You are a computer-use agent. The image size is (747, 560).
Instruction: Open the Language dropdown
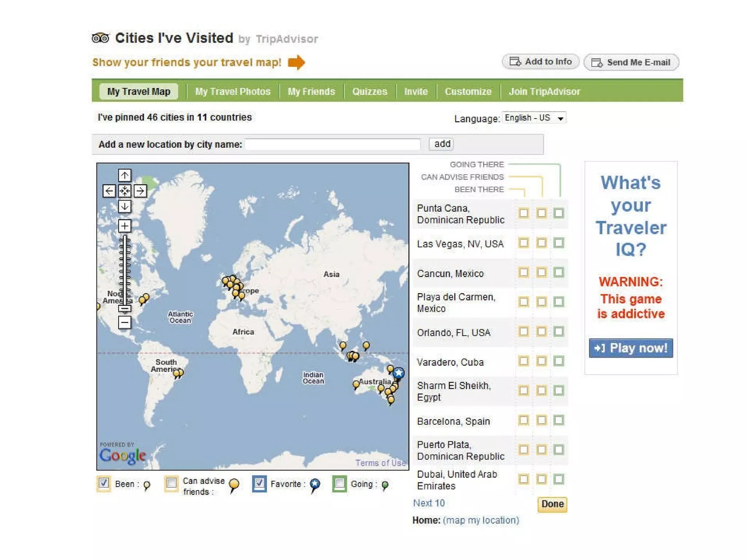[534, 118]
